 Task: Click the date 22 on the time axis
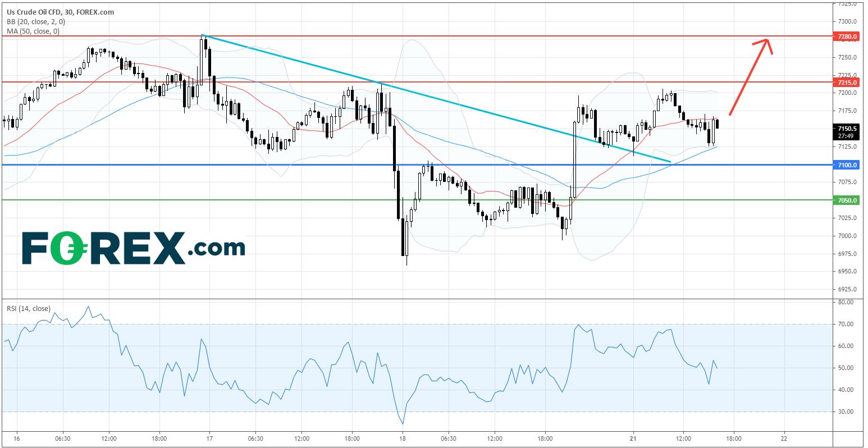[x=784, y=438]
